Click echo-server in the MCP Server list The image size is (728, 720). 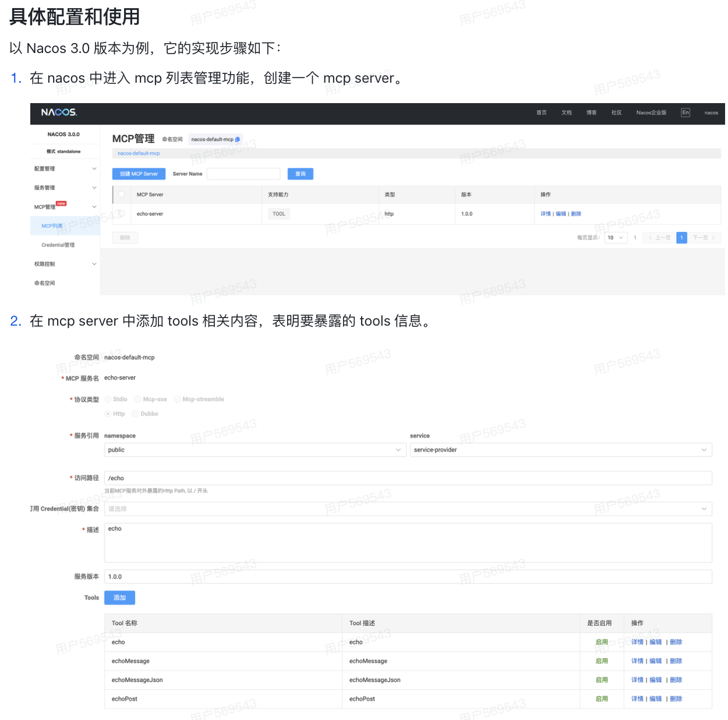(x=150, y=214)
